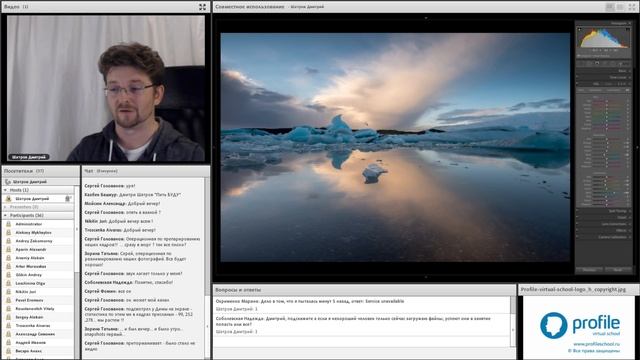Select participant Андрей Иванов
The width and height of the screenshot is (640, 360).
[x=38, y=342]
